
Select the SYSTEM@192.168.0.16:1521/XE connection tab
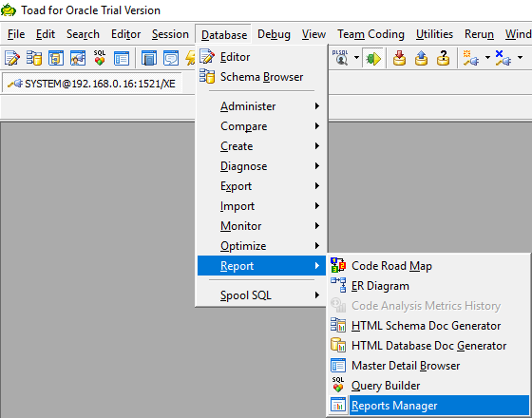click(91, 84)
